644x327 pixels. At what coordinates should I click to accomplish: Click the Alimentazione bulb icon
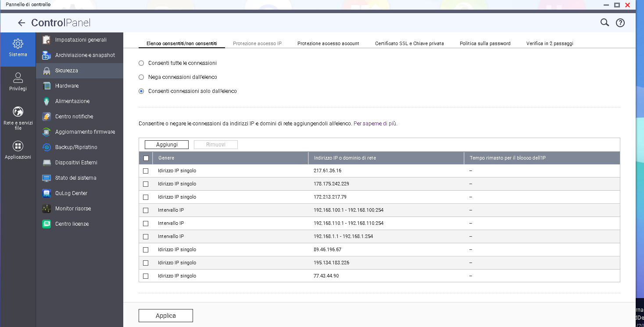point(47,101)
